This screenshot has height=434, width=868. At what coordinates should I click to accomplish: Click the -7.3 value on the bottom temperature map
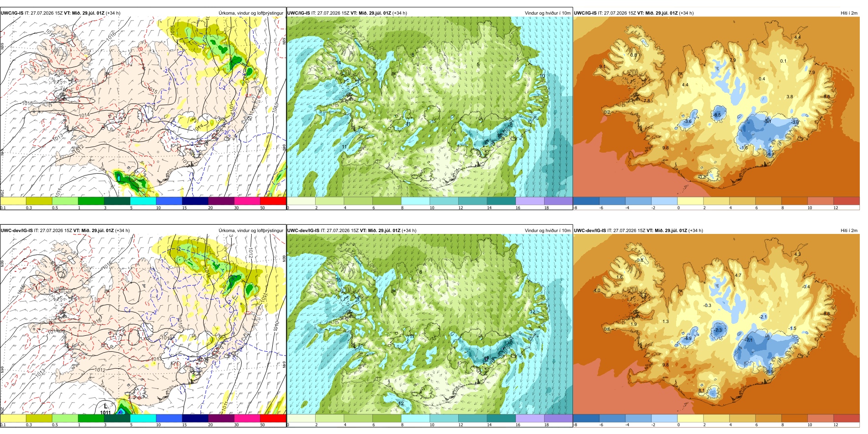(x=718, y=330)
